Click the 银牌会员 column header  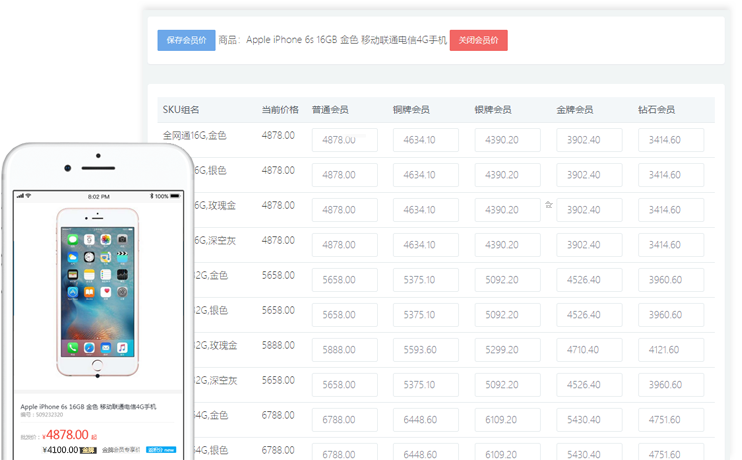pos(493,110)
